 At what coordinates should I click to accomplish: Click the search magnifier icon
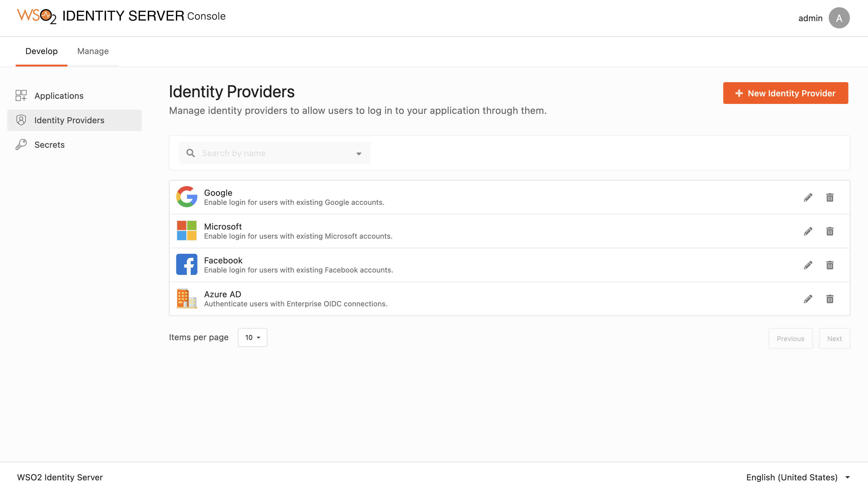coord(190,153)
